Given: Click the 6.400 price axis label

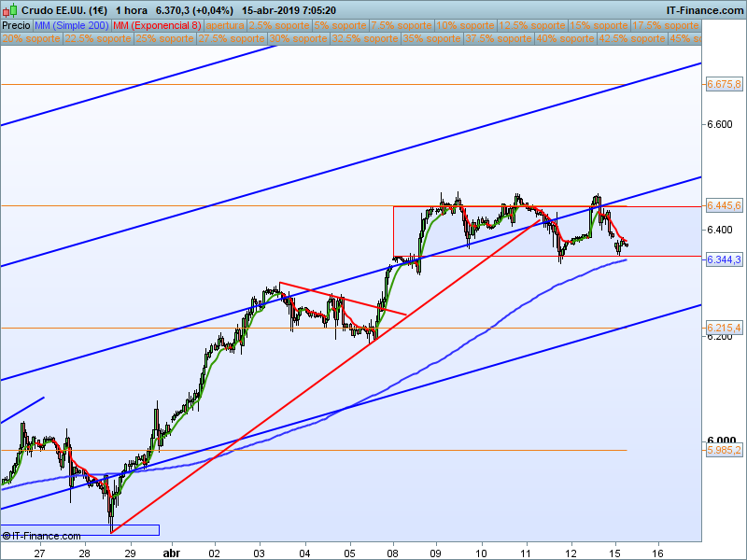Looking at the screenshot, I should click(x=719, y=230).
